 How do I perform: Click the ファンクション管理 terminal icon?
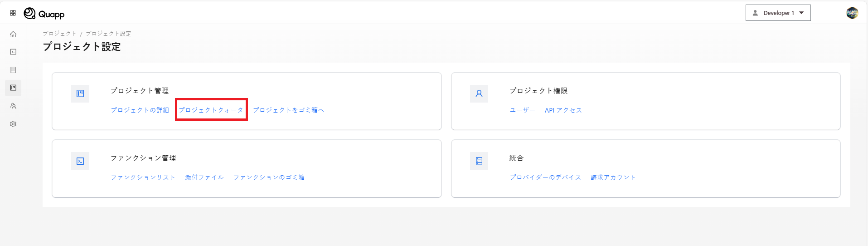click(x=80, y=161)
